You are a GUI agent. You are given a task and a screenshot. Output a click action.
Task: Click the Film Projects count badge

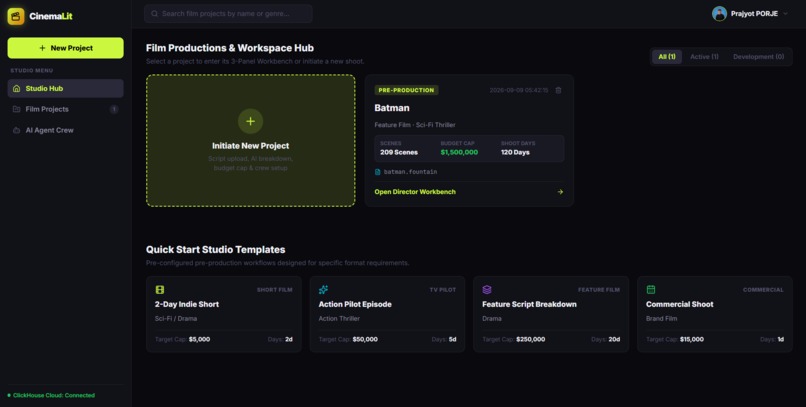click(114, 109)
